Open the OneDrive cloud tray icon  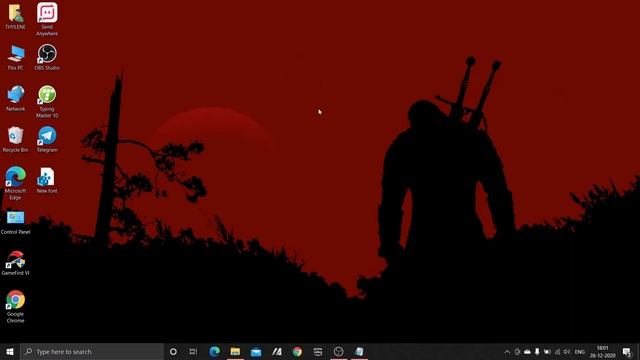tap(527, 352)
